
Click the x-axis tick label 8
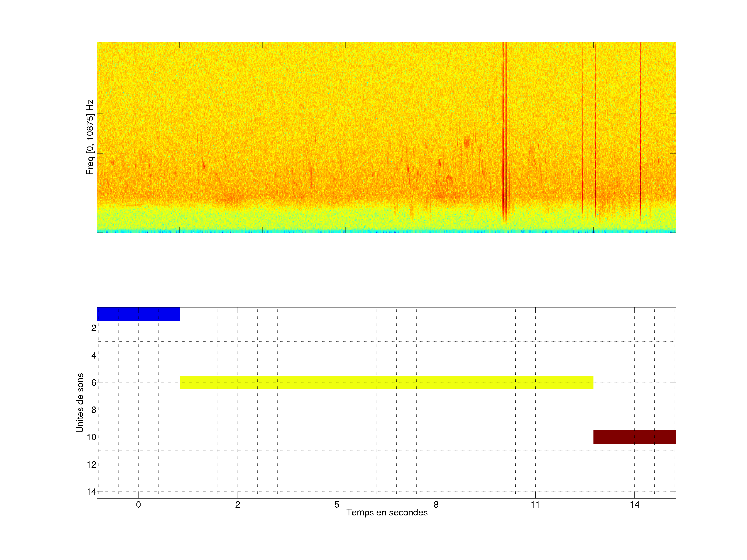pos(436,505)
